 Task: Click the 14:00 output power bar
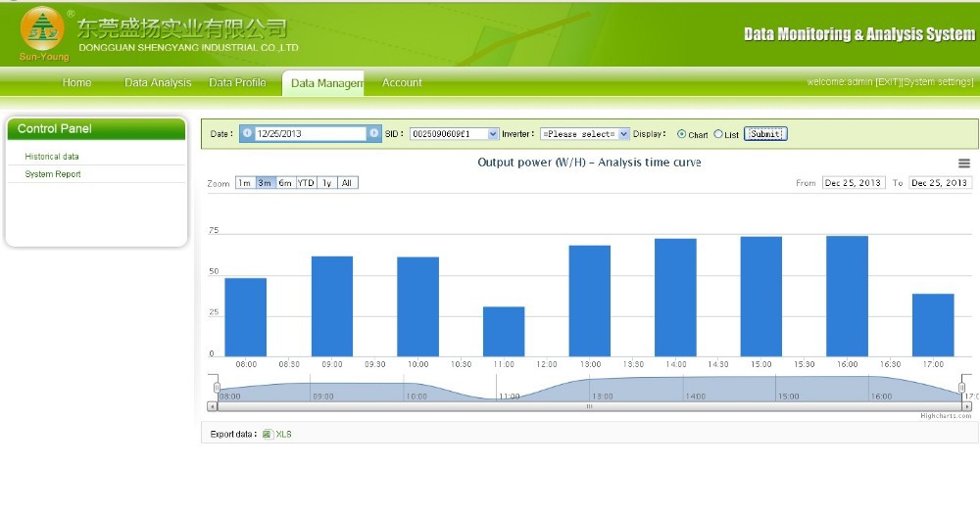[675, 298]
